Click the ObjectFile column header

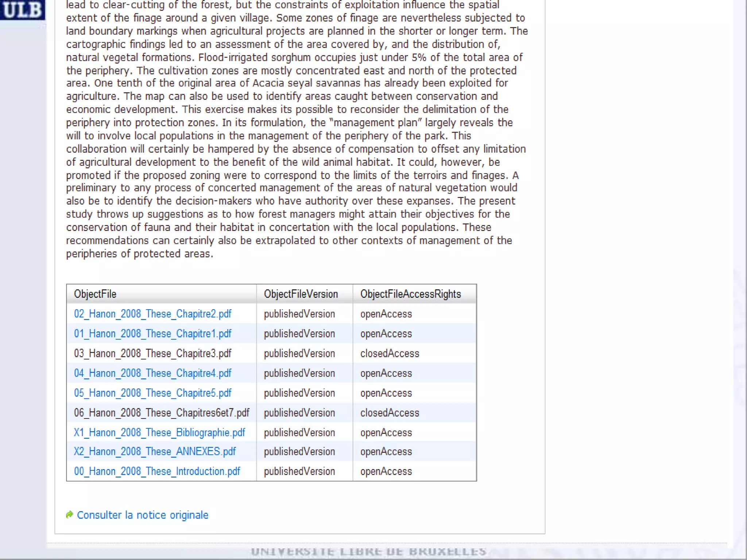(x=95, y=294)
